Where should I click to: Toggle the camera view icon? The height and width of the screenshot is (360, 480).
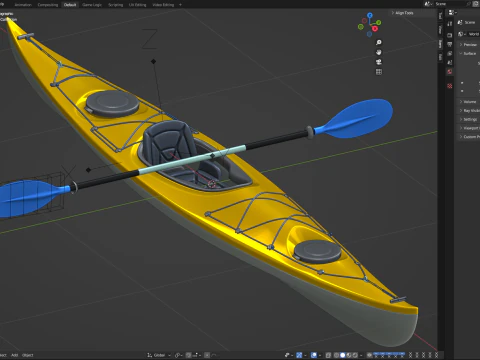379,62
